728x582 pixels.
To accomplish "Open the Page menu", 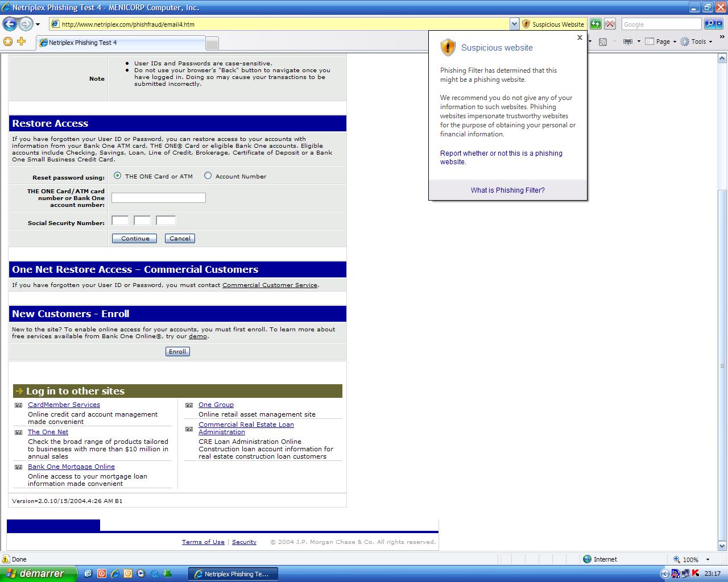I will (660, 41).
